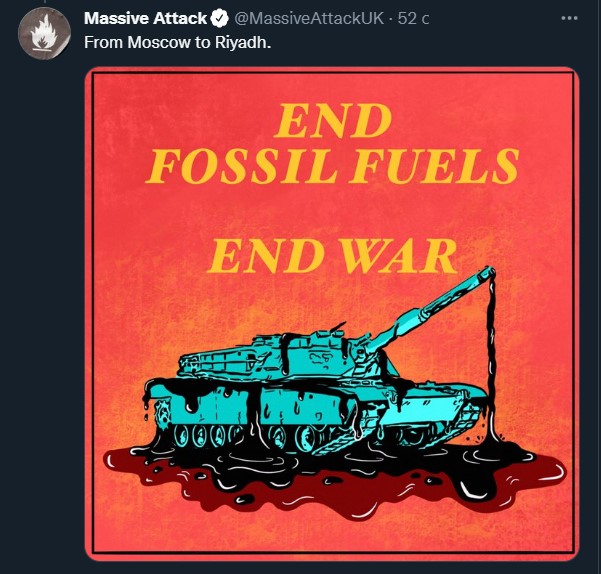Viewport: 601px width, 574px height.
Task: Click the 52 c timestamp of the tweet
Action: click(x=413, y=18)
